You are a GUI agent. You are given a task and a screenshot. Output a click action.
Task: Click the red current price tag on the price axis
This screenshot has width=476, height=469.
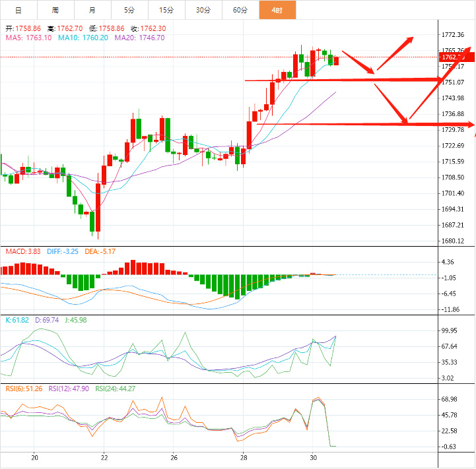point(456,58)
